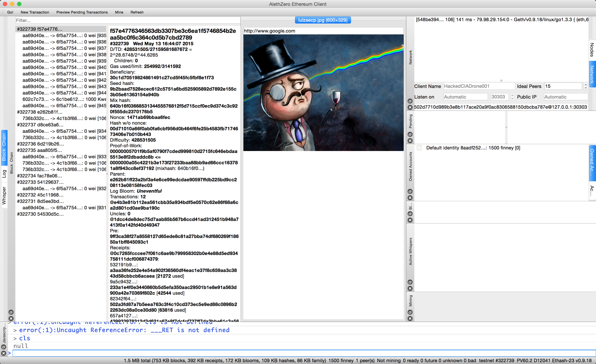Focus the JavaScript console input line
This screenshot has width=596, height=364.
pyautogui.click(x=304, y=353)
